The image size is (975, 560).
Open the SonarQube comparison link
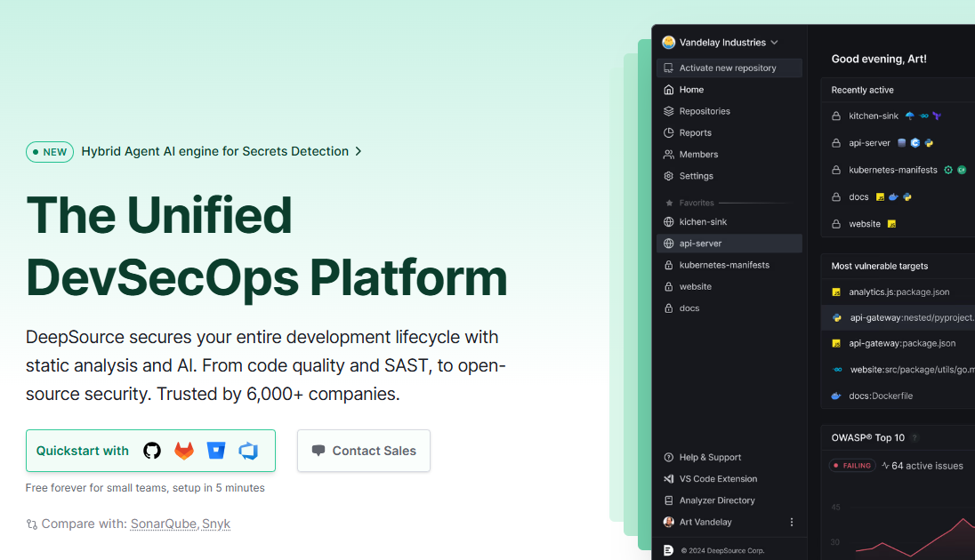coord(164,524)
